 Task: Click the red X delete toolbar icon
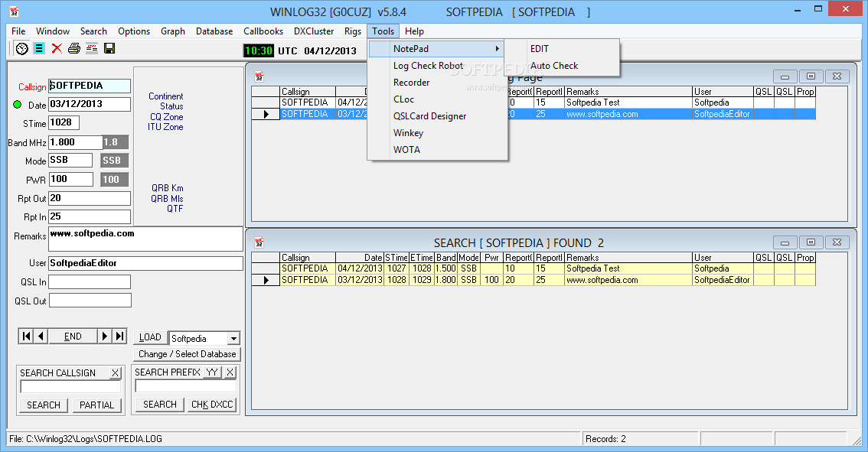(57, 49)
